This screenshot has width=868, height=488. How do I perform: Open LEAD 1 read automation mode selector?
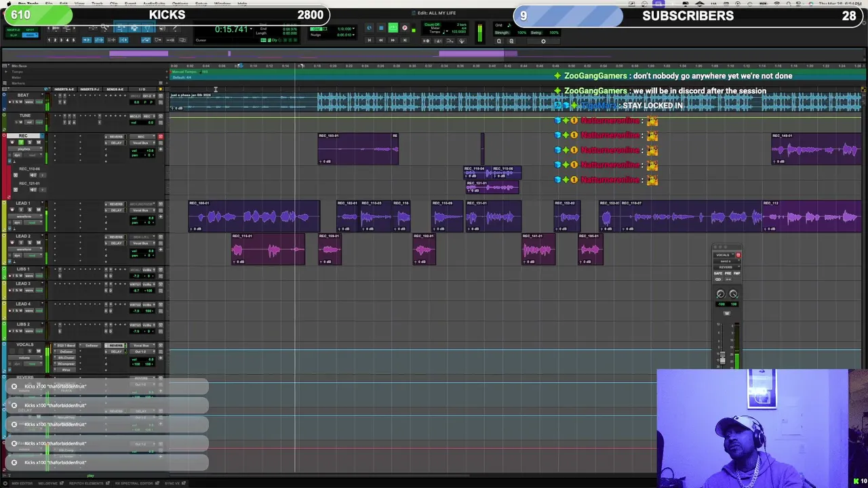click(33, 222)
